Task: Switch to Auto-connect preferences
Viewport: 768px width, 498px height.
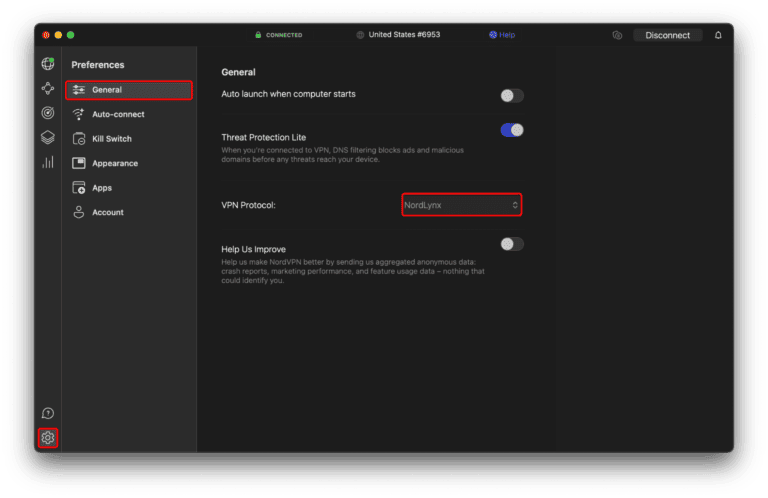Action: coord(118,114)
